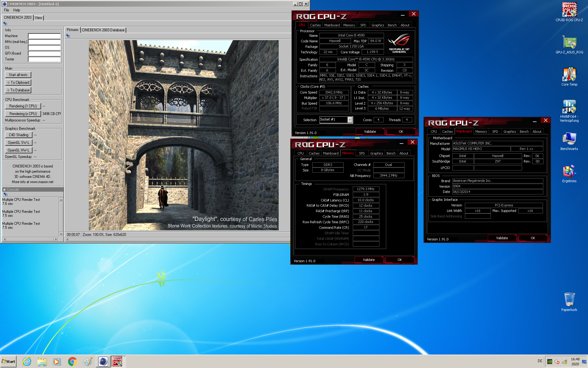
Task: Open the Benchmarks desktop folder icon
Action: [x=569, y=141]
